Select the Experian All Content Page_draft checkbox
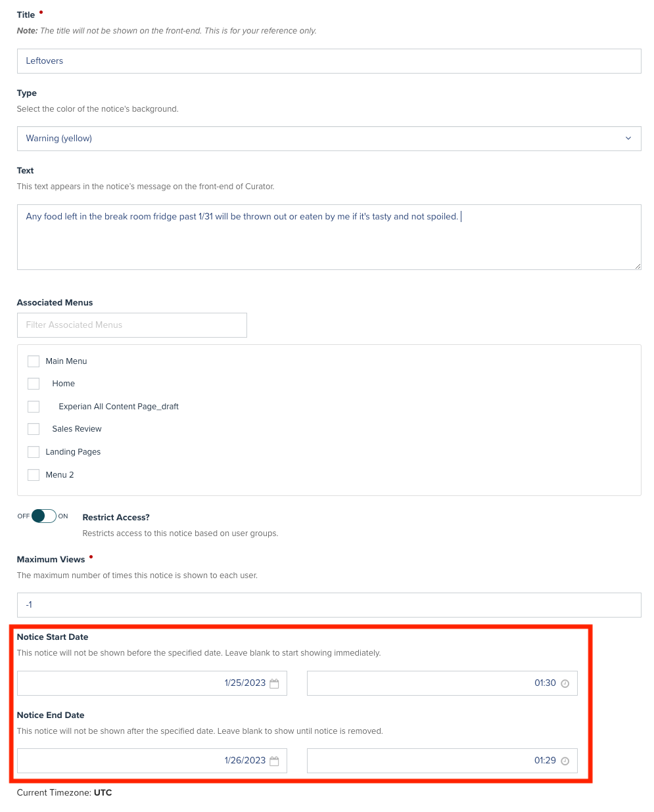 (34, 407)
